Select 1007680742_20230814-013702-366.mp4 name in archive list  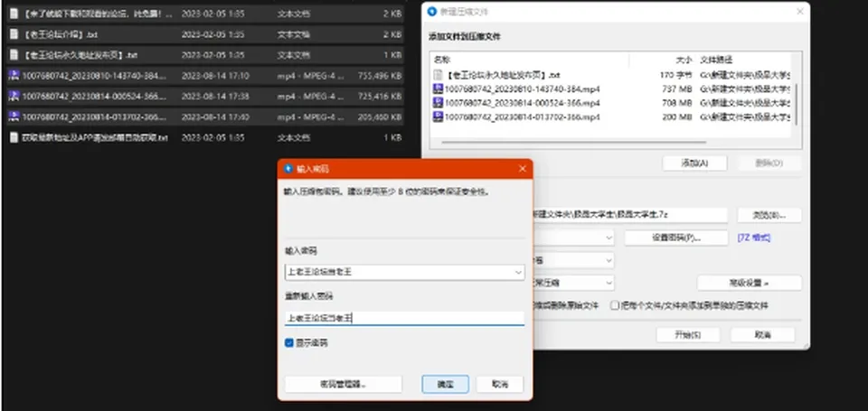pos(523,117)
